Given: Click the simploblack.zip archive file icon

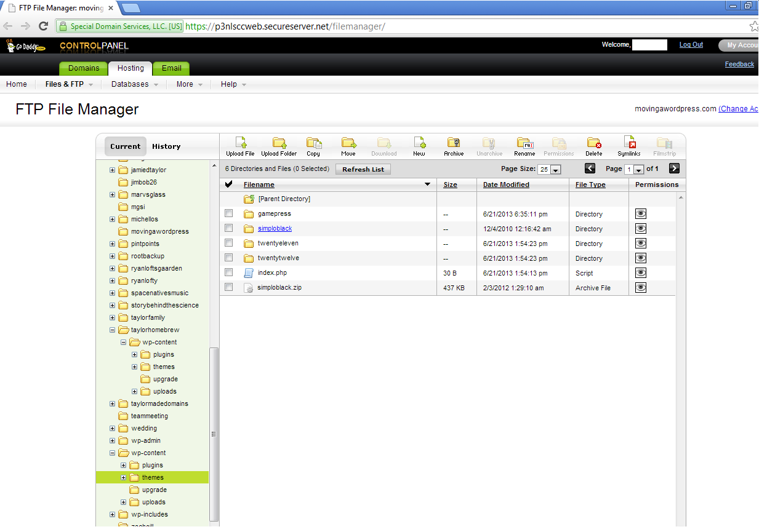Looking at the screenshot, I should pyautogui.click(x=249, y=287).
